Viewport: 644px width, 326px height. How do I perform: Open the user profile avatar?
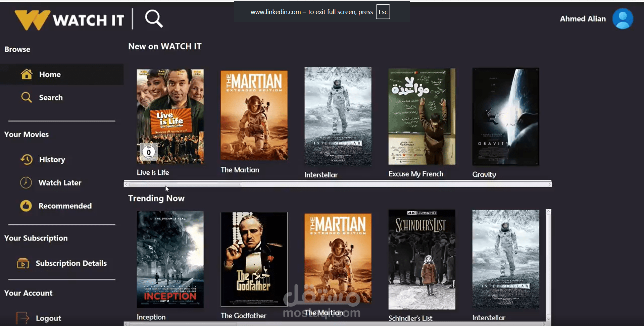pos(623,19)
